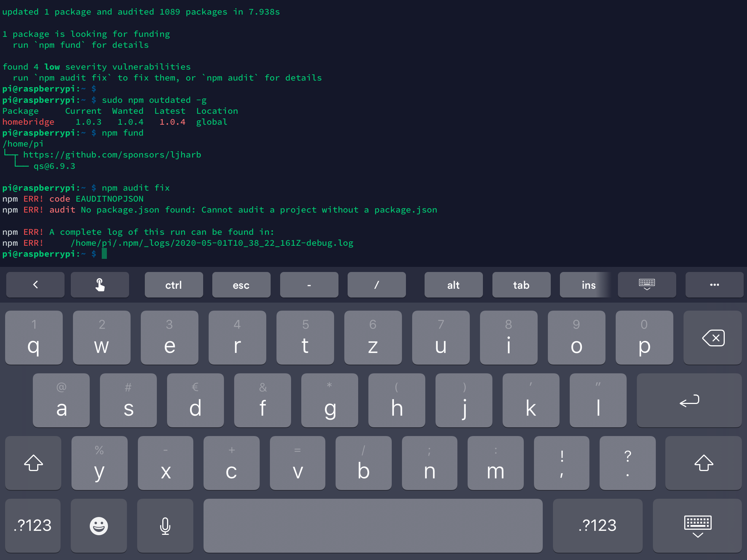This screenshot has width=747, height=560.
Task: Toggle the left shift key
Action: coord(33,463)
